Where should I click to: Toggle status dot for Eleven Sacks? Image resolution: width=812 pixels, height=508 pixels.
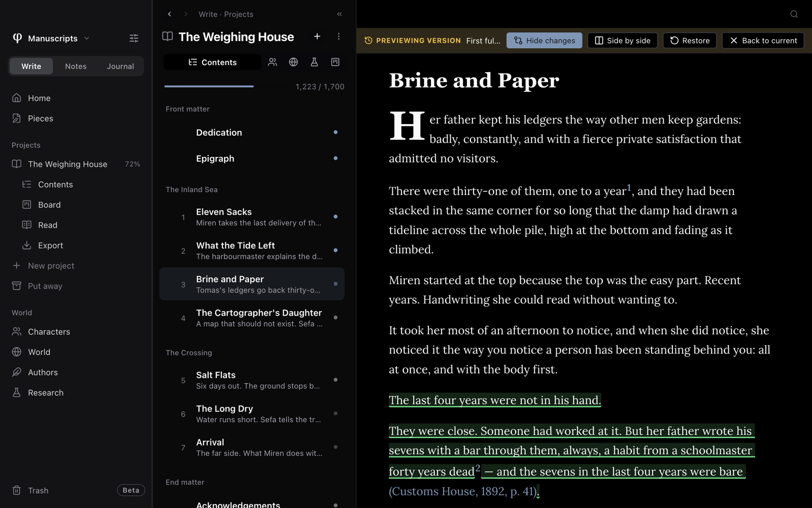click(x=335, y=217)
